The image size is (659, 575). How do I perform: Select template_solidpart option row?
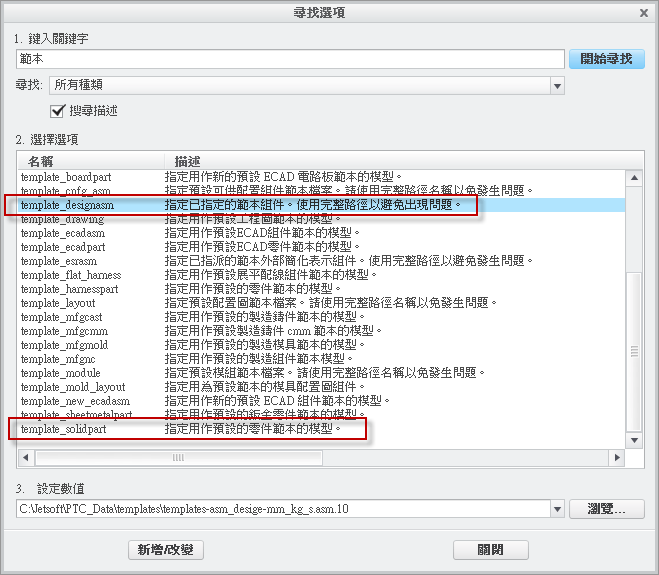click(x=66, y=429)
